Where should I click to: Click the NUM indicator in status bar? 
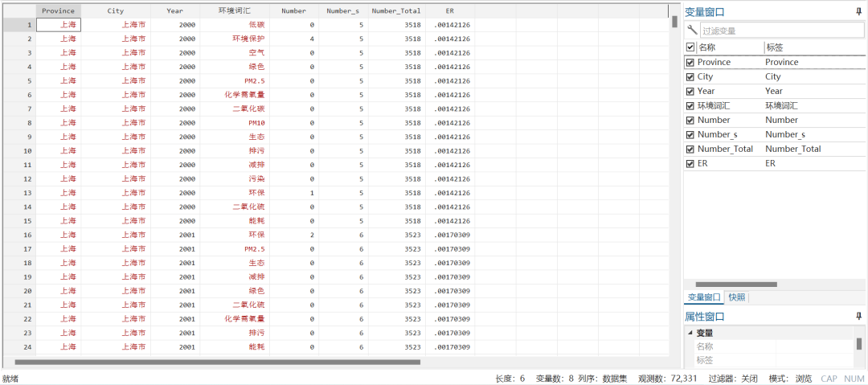coord(854,379)
